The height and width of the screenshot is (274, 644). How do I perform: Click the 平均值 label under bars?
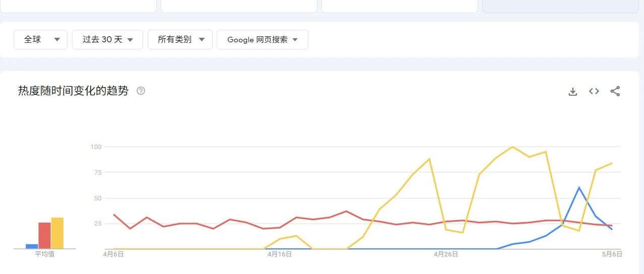(44, 254)
